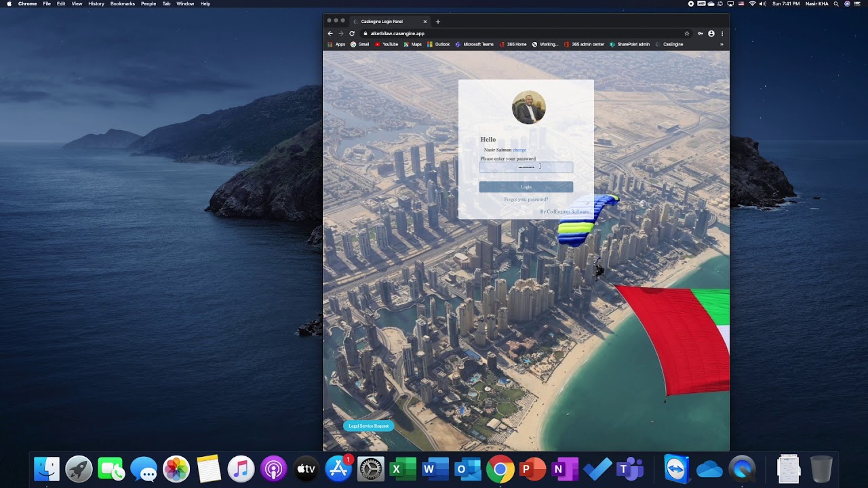Open the Help menu

point(205,4)
